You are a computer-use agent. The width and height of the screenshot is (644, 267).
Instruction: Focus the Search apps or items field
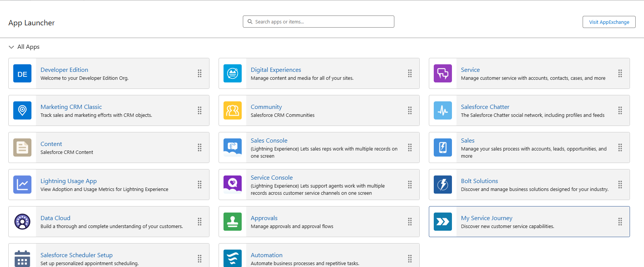pyautogui.click(x=319, y=22)
